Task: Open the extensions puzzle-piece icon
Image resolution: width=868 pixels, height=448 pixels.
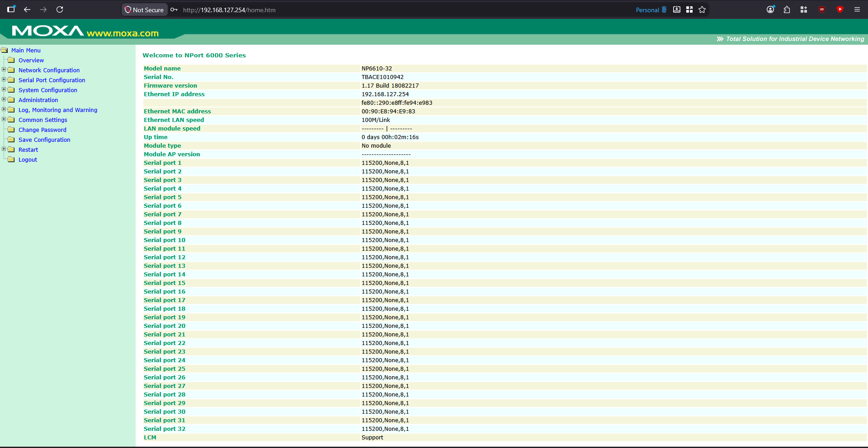Action: [787, 9]
